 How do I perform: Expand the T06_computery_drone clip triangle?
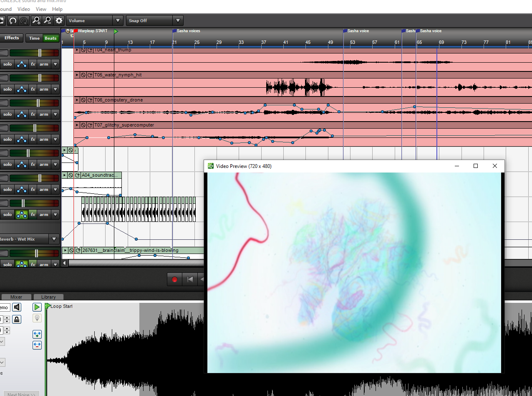(77, 100)
